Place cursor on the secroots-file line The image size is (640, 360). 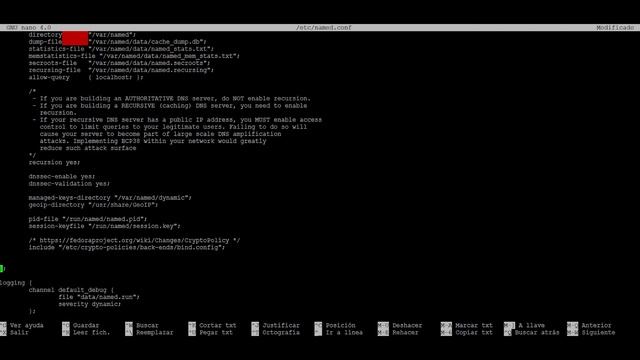tap(119, 63)
